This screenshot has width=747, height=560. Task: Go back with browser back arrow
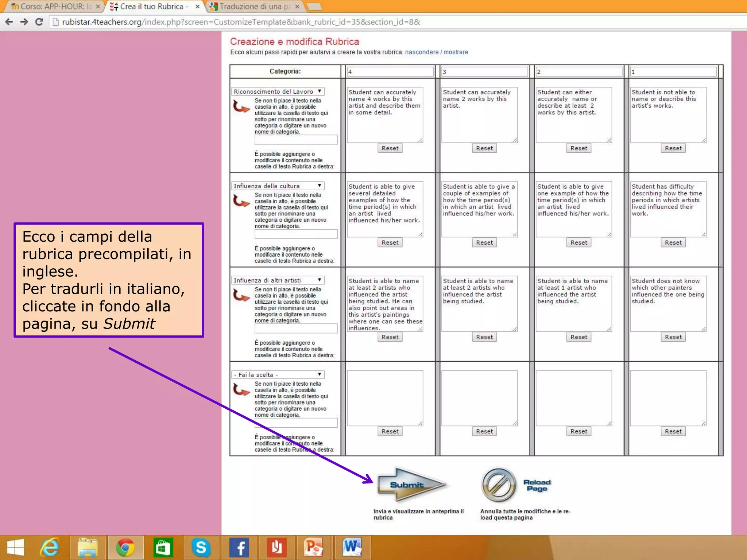[x=9, y=22]
